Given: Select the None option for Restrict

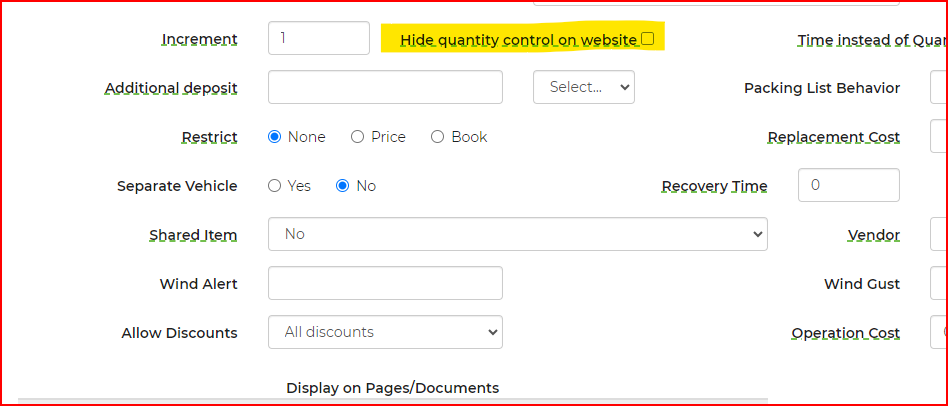Looking at the screenshot, I should tap(275, 137).
